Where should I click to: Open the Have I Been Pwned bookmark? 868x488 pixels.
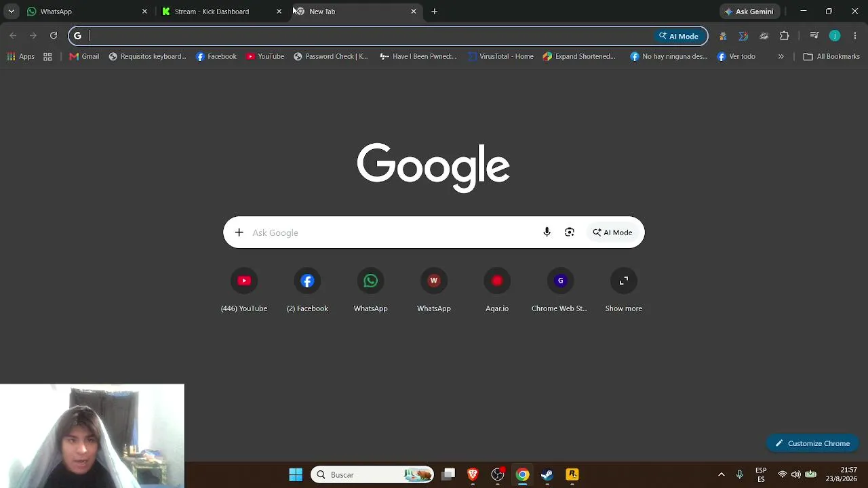[418, 56]
